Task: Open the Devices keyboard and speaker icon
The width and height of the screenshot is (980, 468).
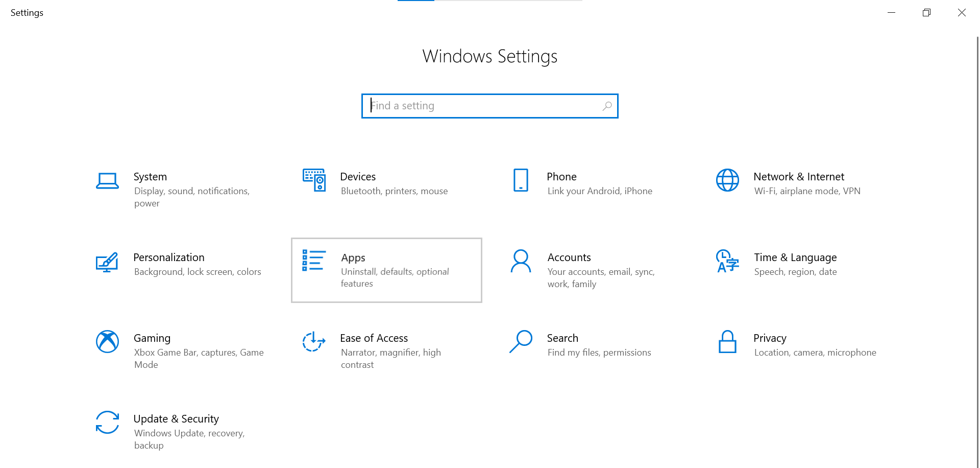Action: coord(314,180)
